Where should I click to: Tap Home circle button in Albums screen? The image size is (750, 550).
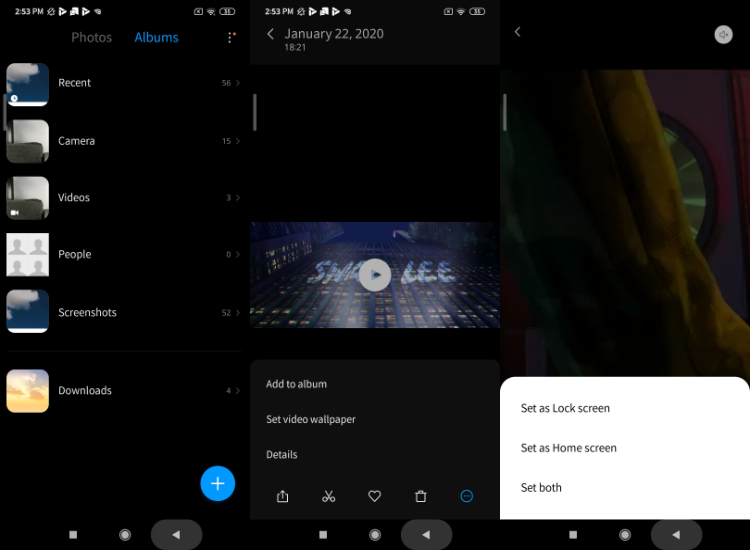pos(125,535)
